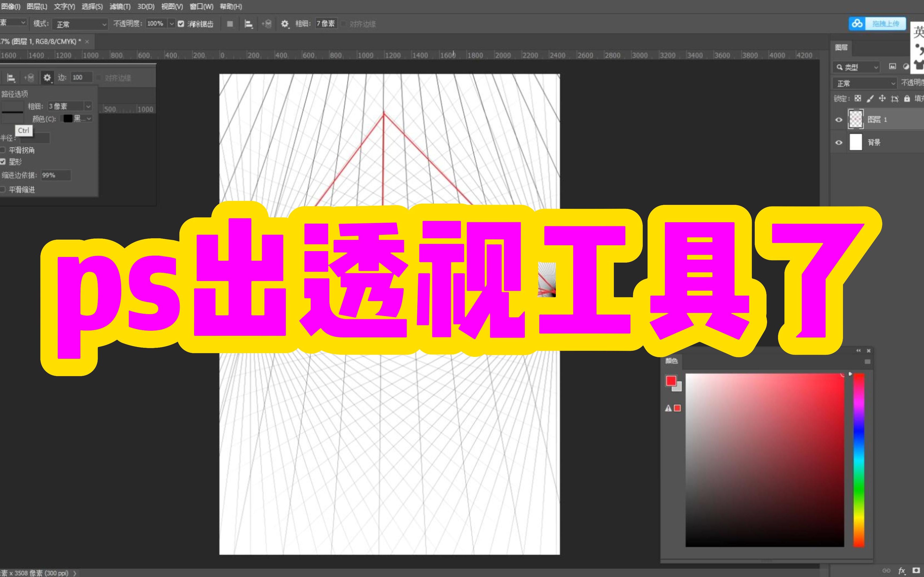Click the add layer mask icon
Screen dimensions: 924x577
(x=916, y=571)
